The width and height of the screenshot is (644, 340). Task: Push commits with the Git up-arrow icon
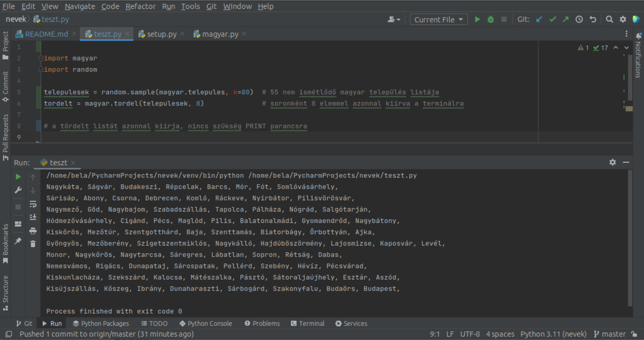coord(566,19)
